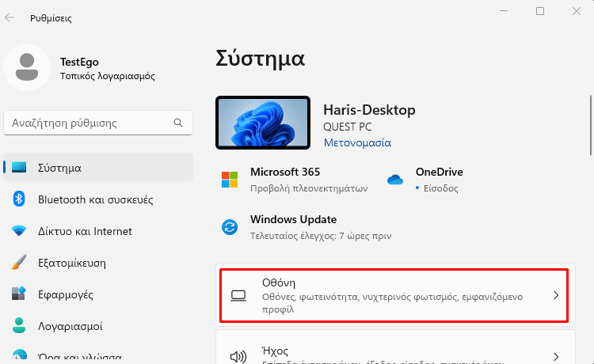
Task: Click the Windows Update refresh icon
Action: [x=230, y=227]
